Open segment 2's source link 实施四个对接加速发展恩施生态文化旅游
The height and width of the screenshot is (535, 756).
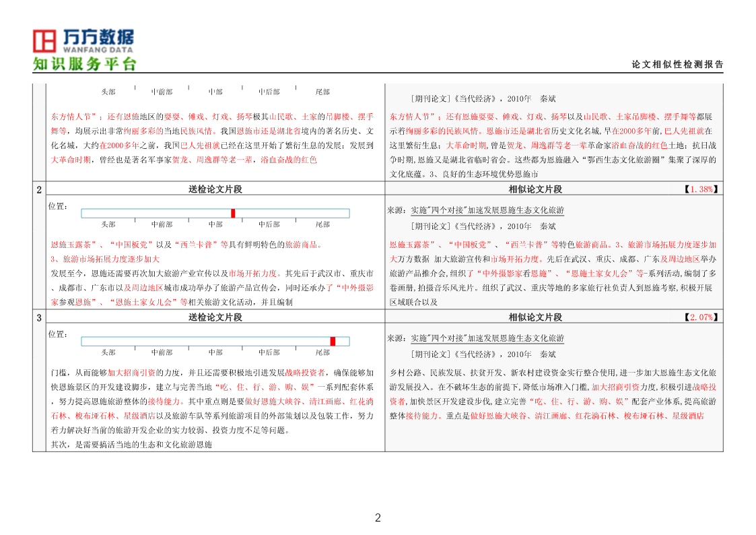click(x=487, y=210)
